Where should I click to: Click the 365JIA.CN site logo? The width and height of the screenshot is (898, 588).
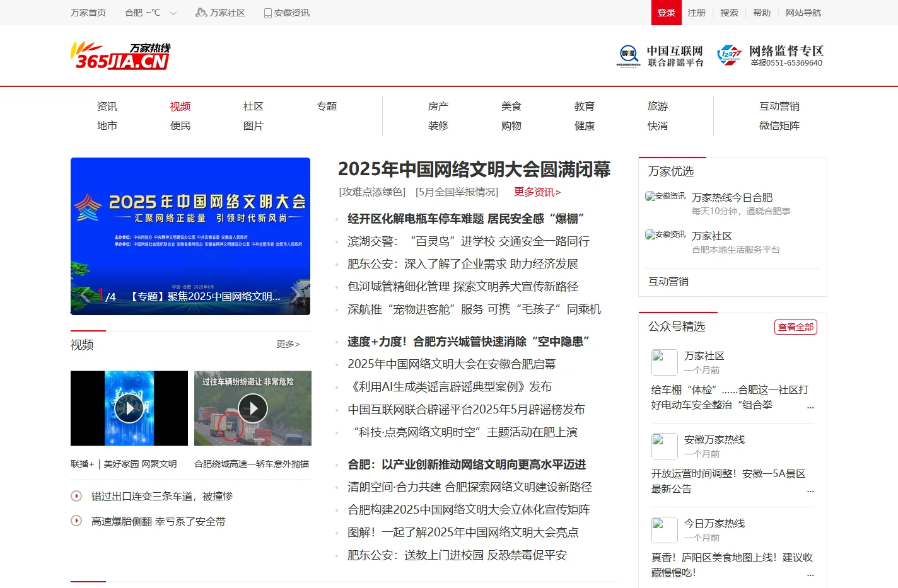tap(120, 55)
